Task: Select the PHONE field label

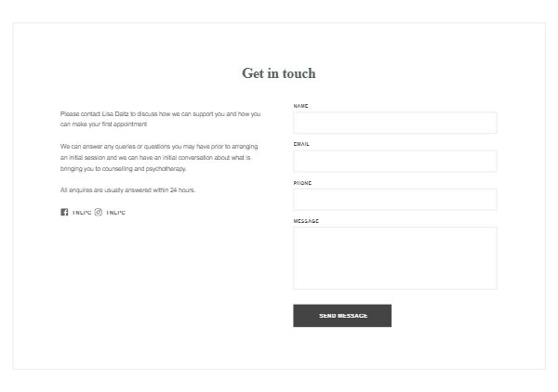Action: pos(302,183)
